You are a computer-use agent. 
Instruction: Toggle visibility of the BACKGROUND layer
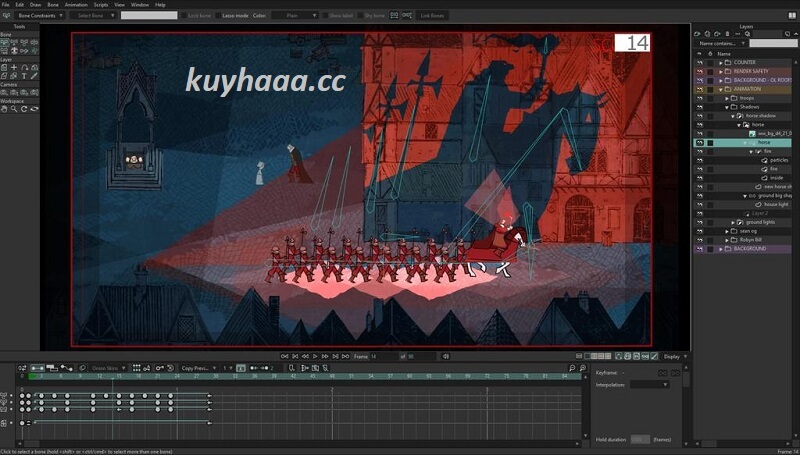[x=699, y=249]
